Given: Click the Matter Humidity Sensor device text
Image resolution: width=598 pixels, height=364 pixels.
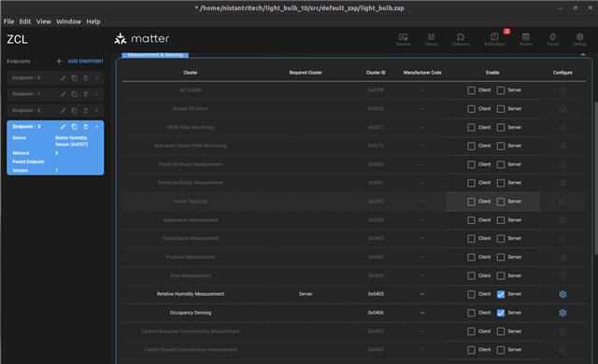Looking at the screenshot, I should (x=71, y=141).
